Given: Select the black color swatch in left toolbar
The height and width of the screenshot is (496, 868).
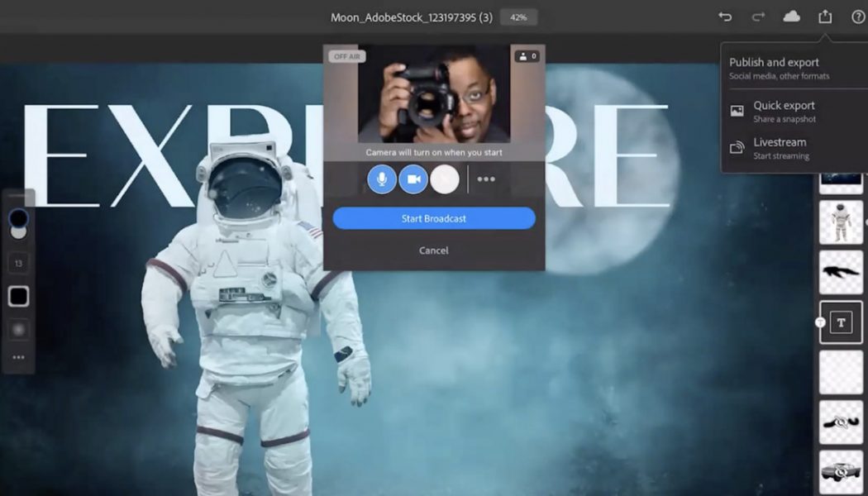Looking at the screenshot, I should 18,296.
